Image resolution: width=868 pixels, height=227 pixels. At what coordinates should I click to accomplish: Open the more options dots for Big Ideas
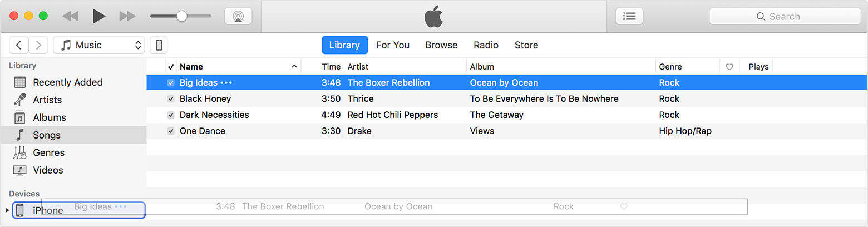[x=226, y=83]
